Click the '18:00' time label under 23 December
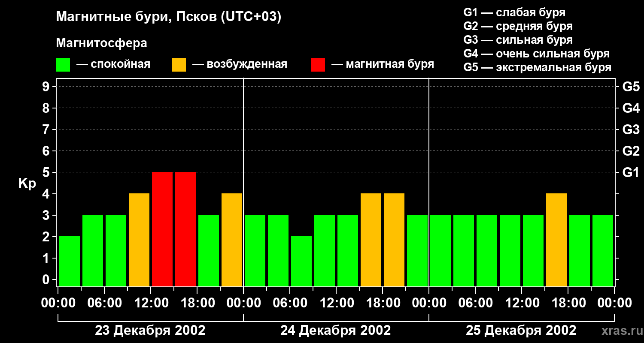Image resolution: width=644 pixels, height=343 pixels. 197,303
